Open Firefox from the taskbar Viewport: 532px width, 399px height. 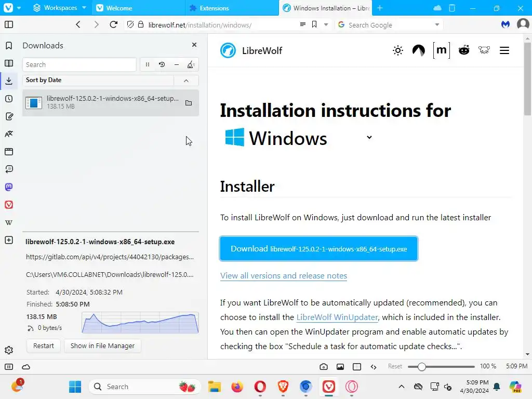coord(237,387)
